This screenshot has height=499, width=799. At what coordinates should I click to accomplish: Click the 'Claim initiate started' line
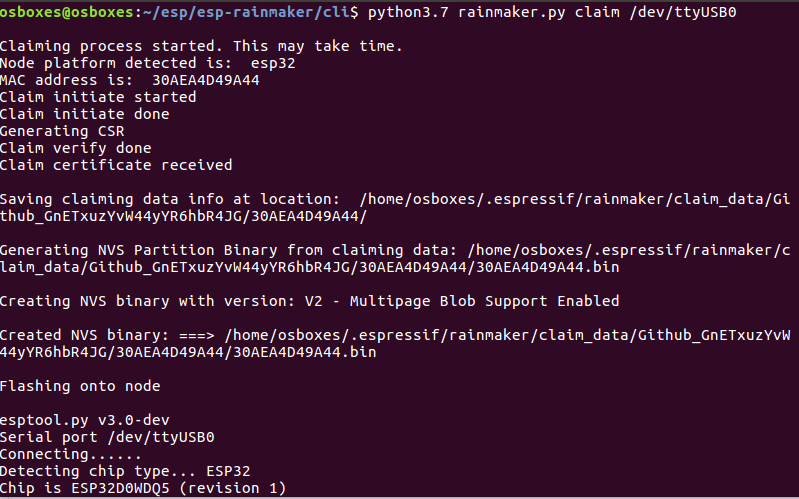tap(98, 97)
